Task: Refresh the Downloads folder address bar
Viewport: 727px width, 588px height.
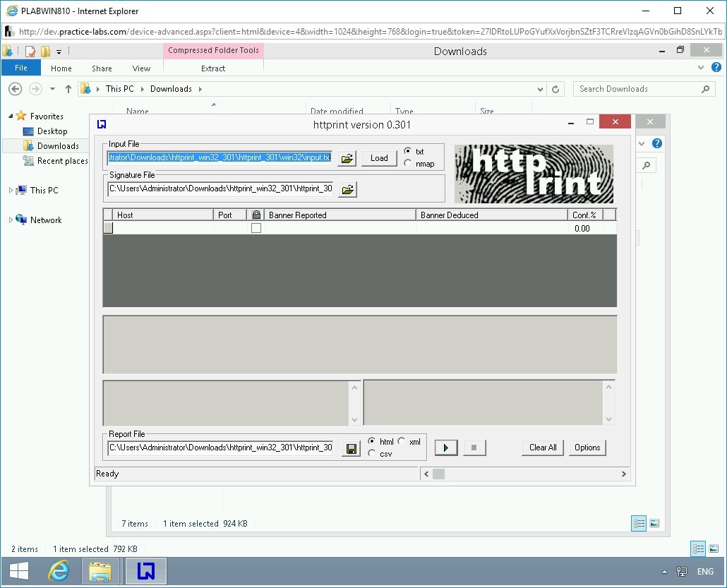Action: point(556,89)
